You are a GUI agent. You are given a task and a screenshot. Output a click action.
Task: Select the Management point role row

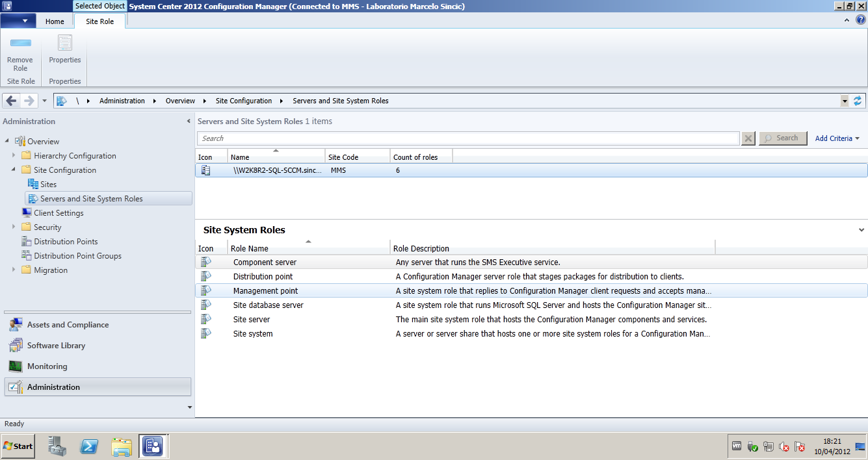tap(531, 290)
